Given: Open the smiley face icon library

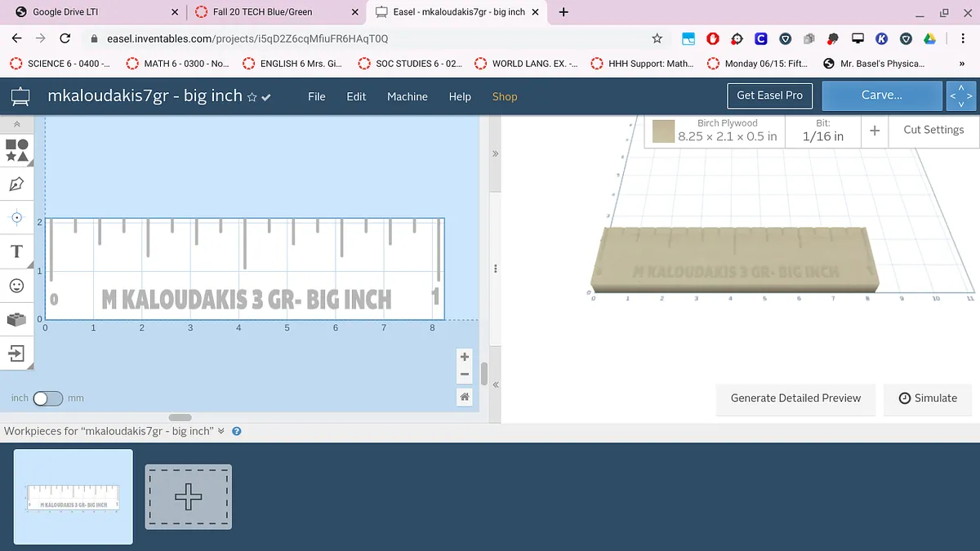Looking at the screenshot, I should [16, 286].
